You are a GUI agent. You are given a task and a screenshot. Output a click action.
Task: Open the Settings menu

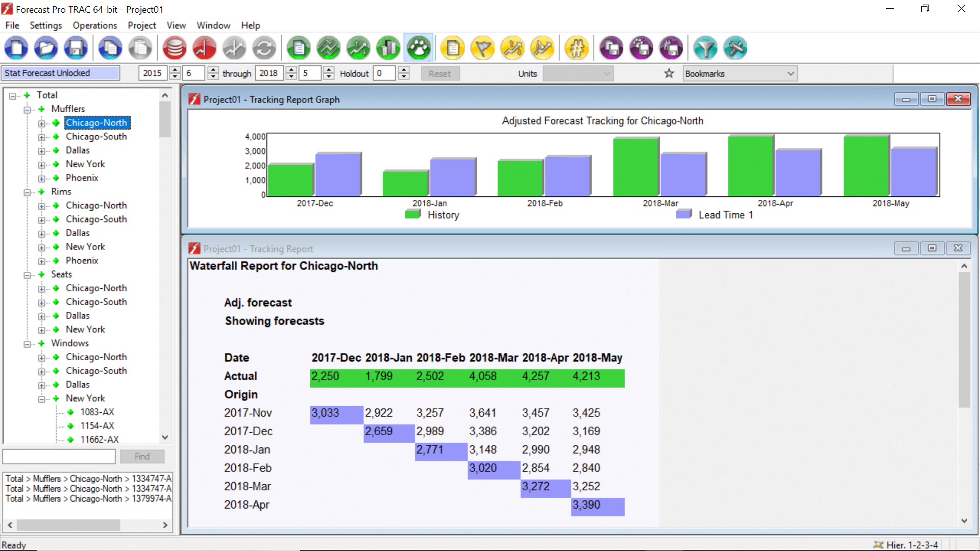[45, 25]
